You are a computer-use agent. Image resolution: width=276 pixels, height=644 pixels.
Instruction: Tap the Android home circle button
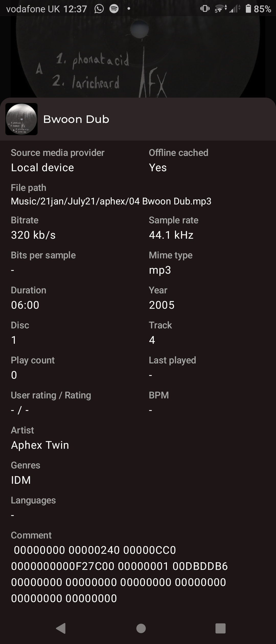(141, 628)
